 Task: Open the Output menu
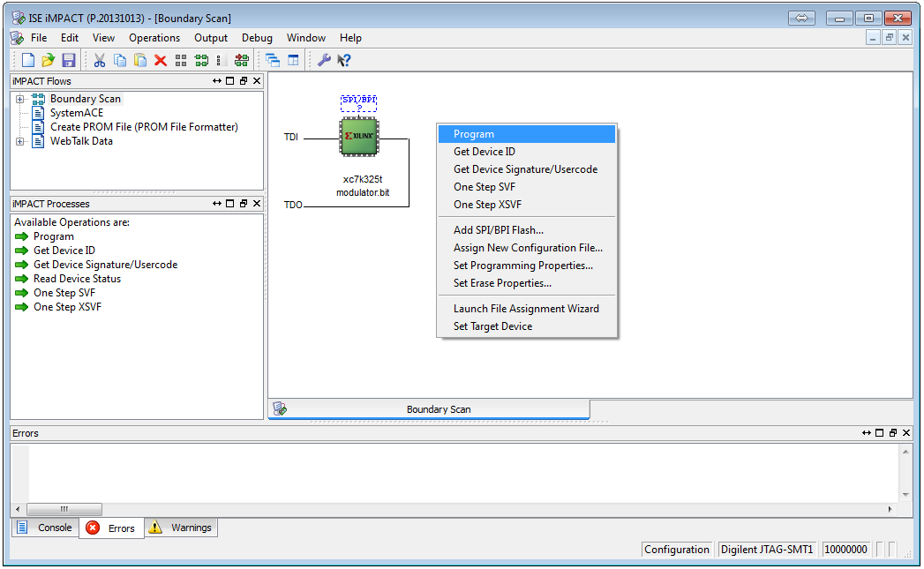tap(211, 38)
